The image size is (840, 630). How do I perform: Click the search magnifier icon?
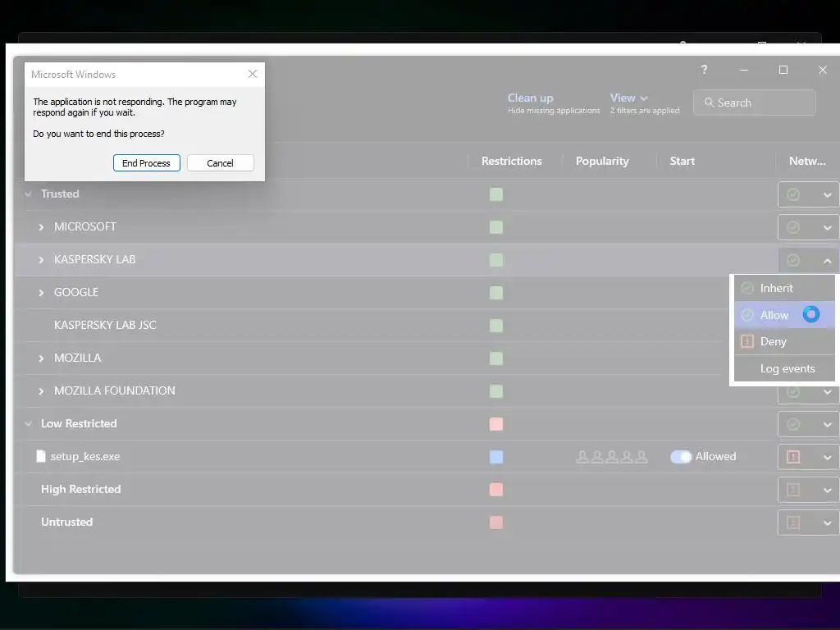click(x=709, y=103)
